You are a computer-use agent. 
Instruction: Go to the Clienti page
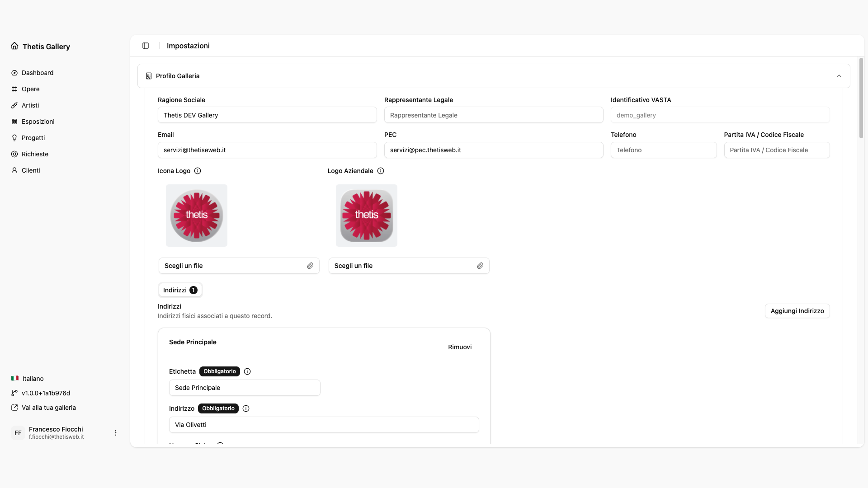[65, 170]
